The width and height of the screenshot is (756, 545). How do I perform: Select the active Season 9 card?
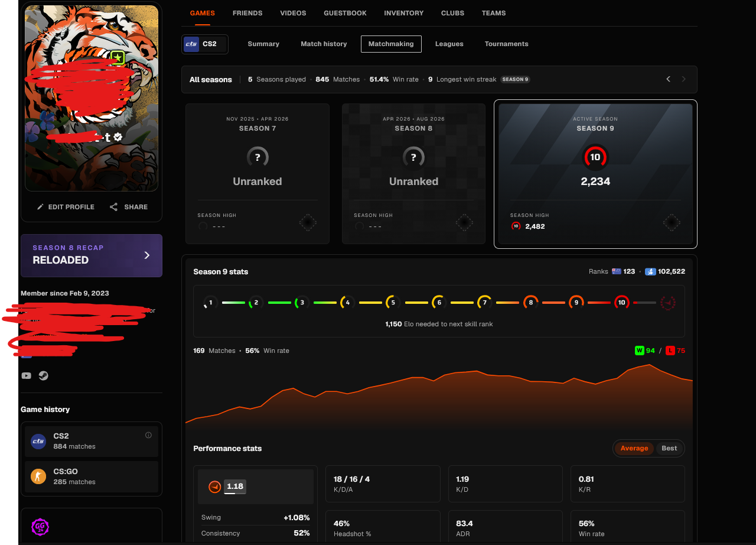(595, 174)
